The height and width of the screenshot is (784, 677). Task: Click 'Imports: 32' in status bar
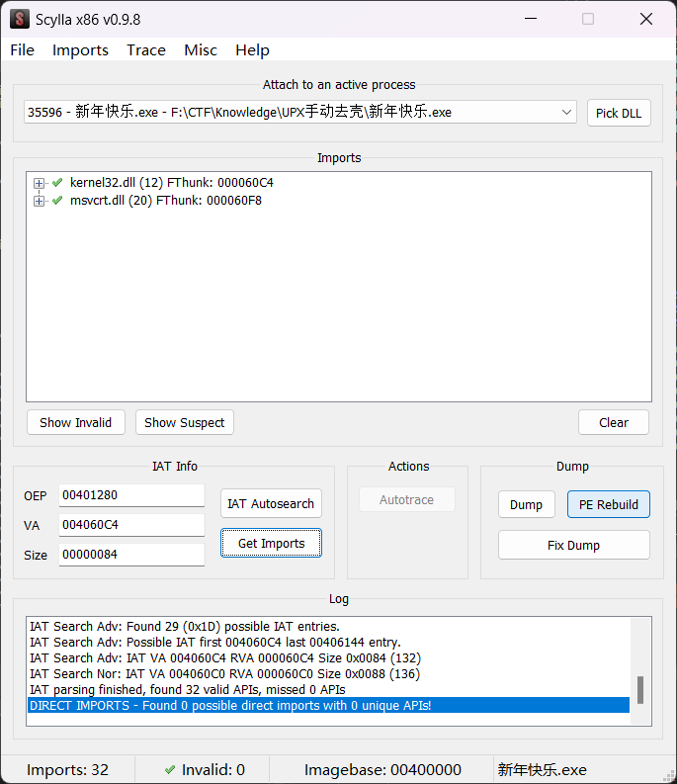pos(67,769)
